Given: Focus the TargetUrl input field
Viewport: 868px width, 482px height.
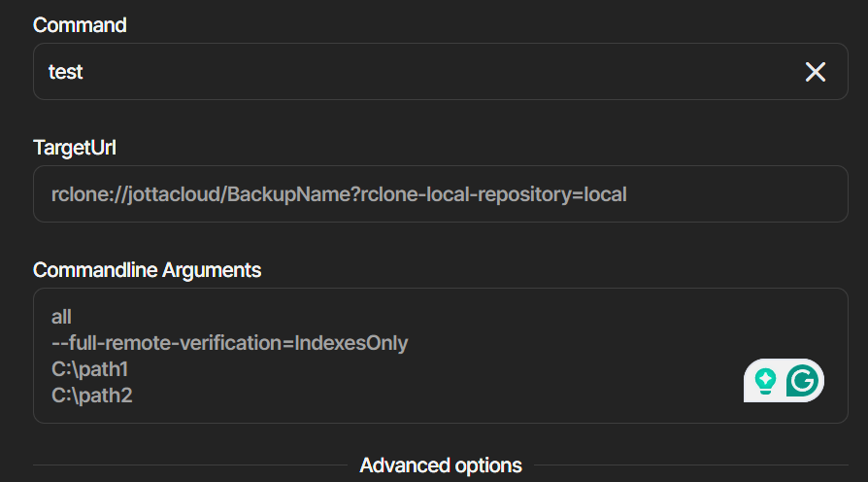Looking at the screenshot, I should pyautogui.click(x=440, y=194).
